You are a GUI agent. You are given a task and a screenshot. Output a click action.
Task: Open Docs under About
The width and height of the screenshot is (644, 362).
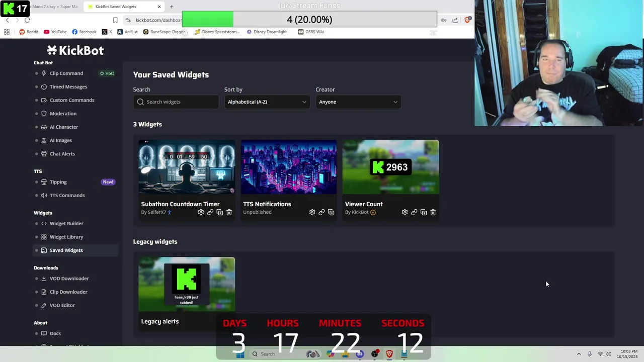(55, 333)
